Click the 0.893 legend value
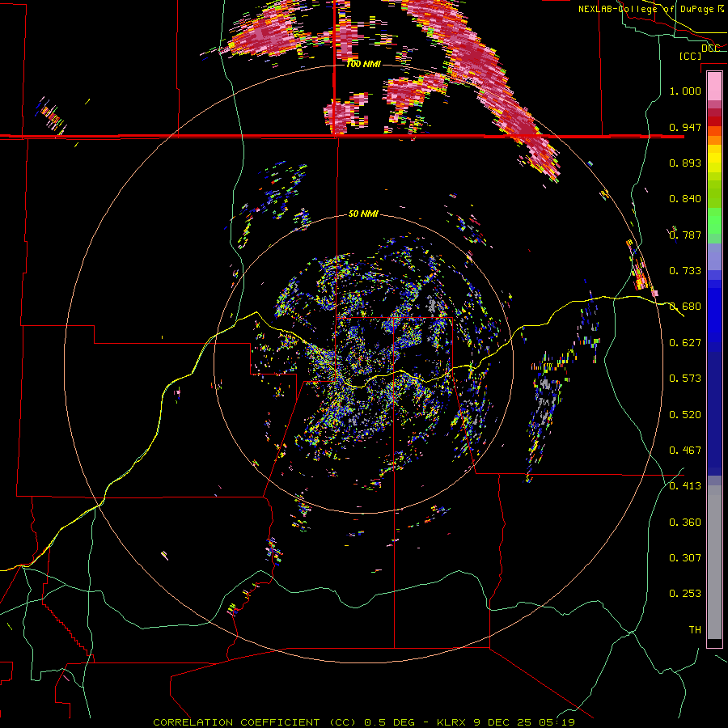Screen dimensions: 728x728 pyautogui.click(x=685, y=163)
